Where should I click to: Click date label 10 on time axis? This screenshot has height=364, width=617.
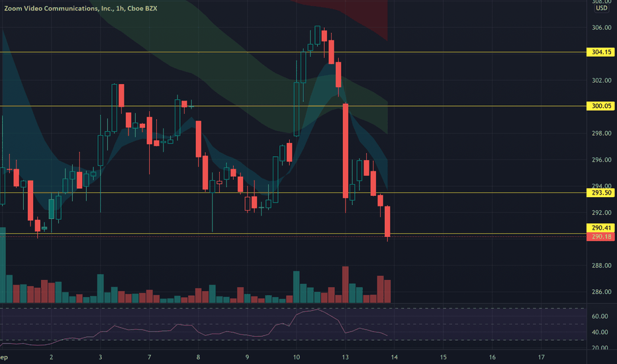pos(297,357)
